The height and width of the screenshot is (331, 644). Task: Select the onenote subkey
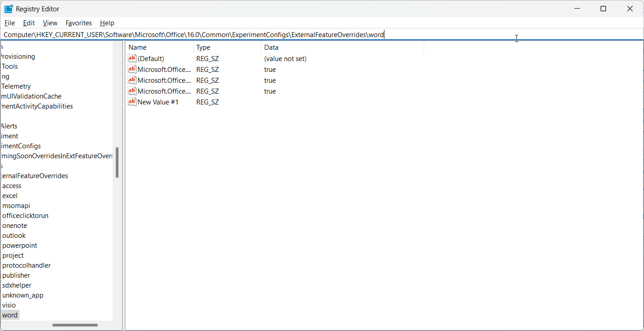14,225
